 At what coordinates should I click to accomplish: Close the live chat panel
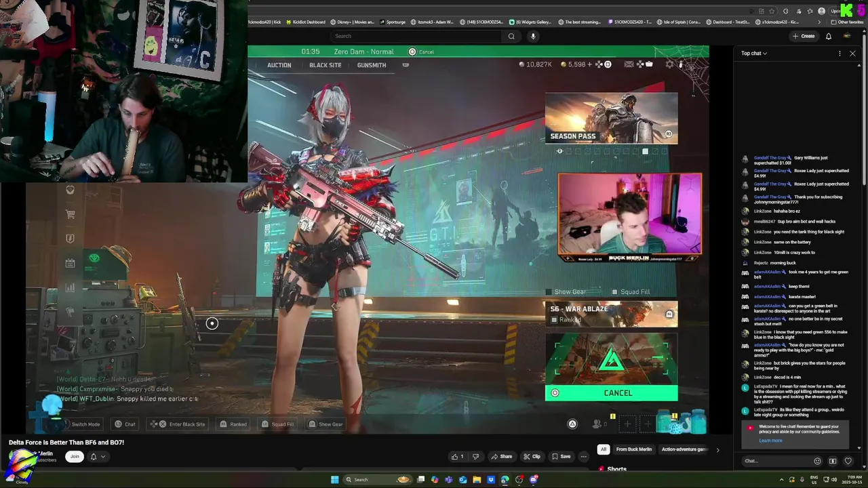(852, 54)
